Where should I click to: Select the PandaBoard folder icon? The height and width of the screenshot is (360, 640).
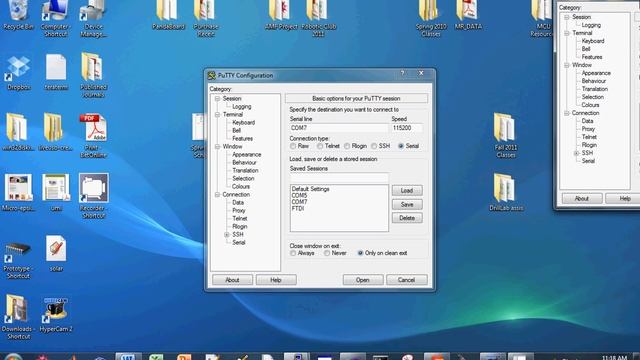168,12
